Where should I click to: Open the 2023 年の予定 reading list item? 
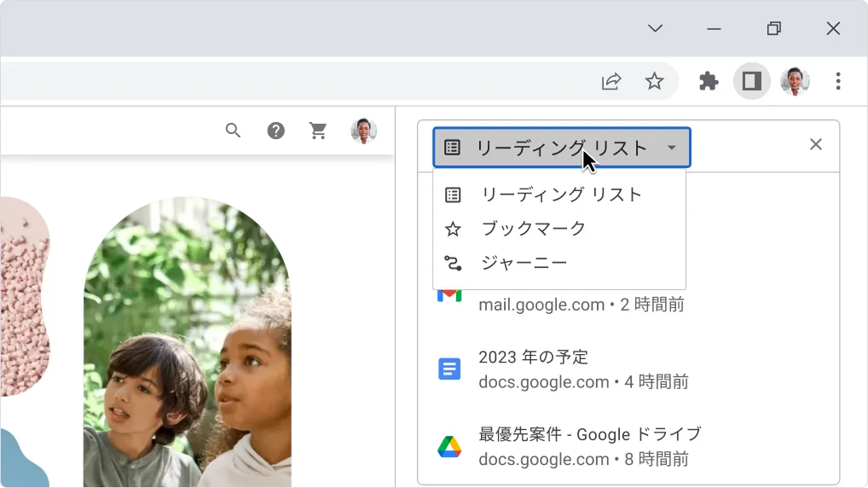click(x=628, y=369)
